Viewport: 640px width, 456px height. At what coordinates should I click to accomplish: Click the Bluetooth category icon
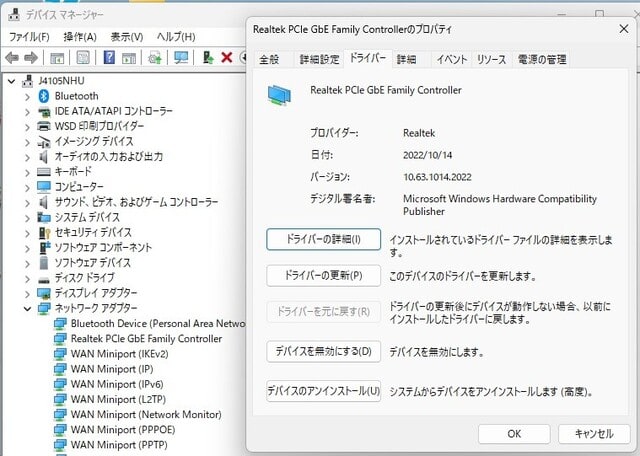pyautogui.click(x=44, y=96)
